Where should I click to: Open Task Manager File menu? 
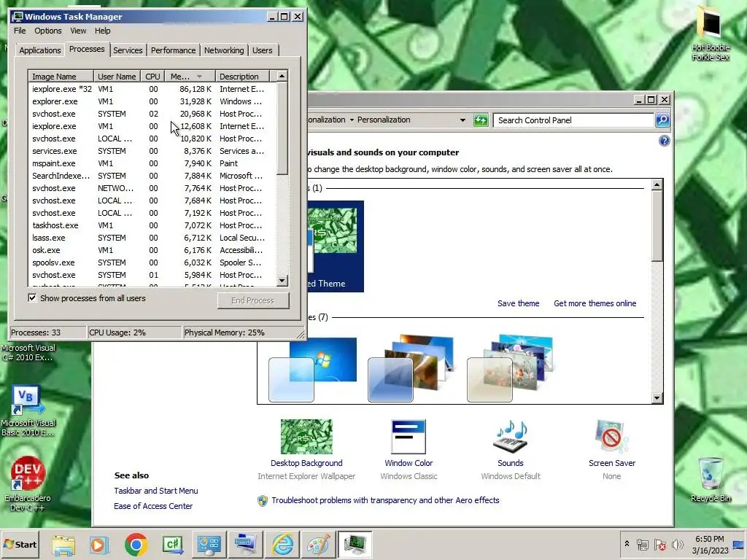pyautogui.click(x=20, y=31)
